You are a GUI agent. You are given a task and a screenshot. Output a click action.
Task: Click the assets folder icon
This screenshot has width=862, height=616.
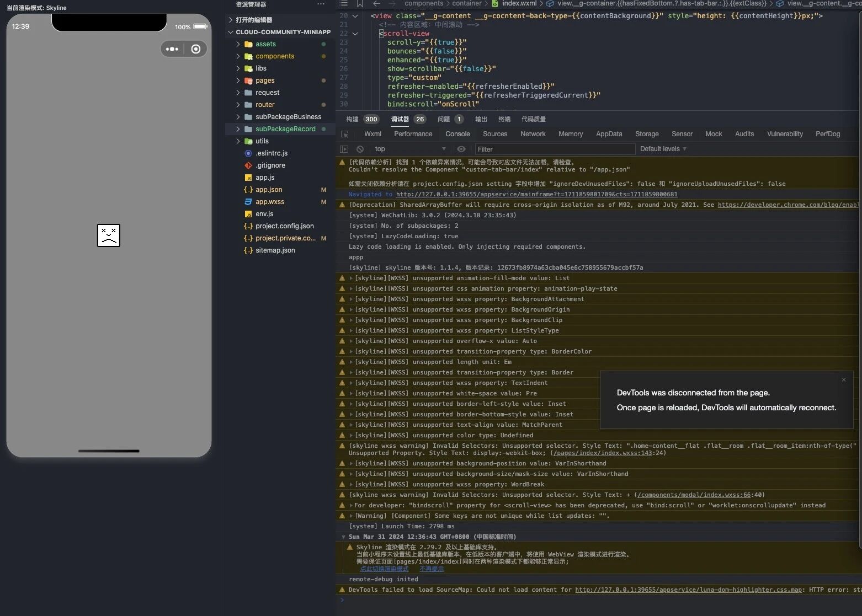point(248,44)
